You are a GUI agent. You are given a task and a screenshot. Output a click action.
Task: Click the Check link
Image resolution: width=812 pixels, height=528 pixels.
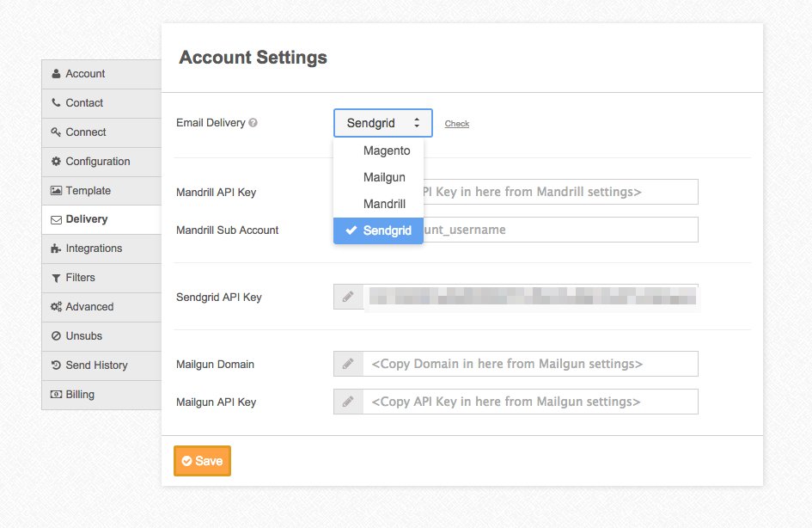456,124
